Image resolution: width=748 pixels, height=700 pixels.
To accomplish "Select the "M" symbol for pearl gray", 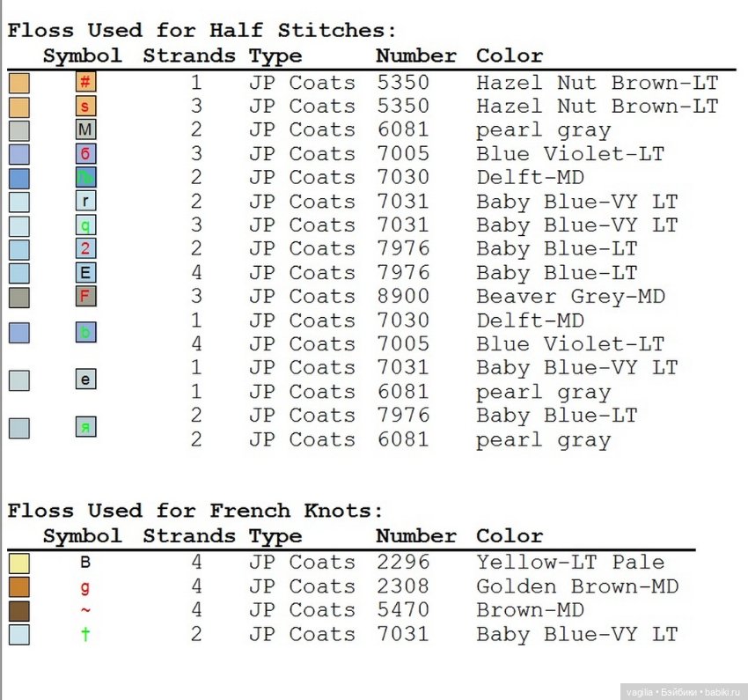I will coord(85,130).
